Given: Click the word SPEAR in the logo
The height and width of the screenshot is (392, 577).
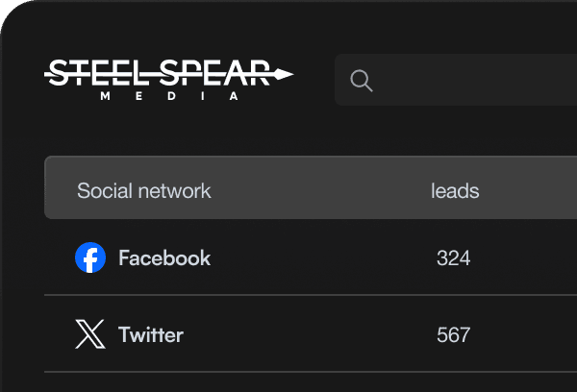Looking at the screenshot, I should click(x=216, y=73).
